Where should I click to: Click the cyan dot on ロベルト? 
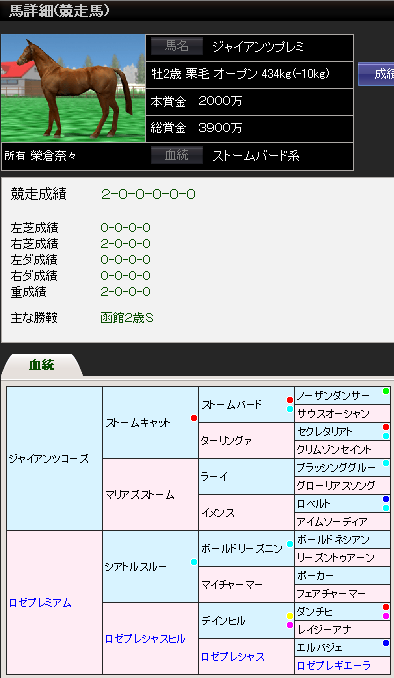pyautogui.click(x=386, y=508)
